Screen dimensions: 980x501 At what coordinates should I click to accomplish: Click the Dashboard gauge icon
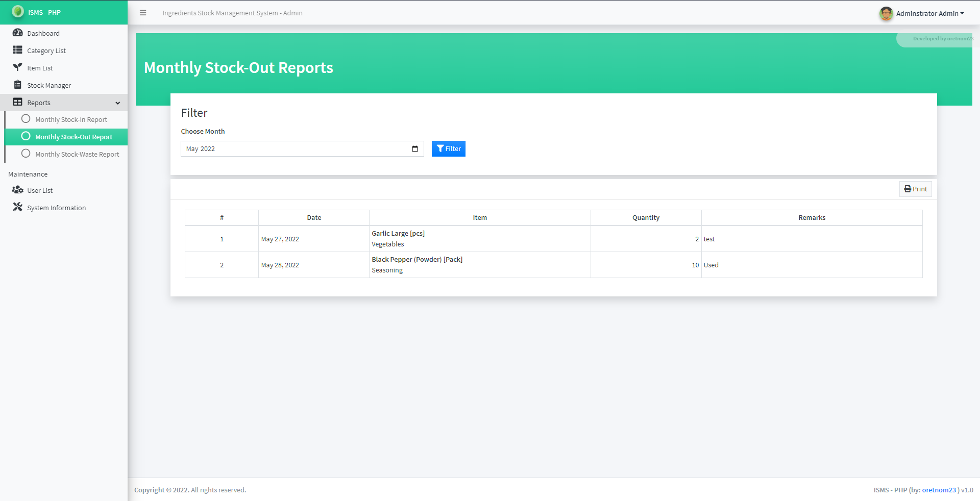point(18,33)
